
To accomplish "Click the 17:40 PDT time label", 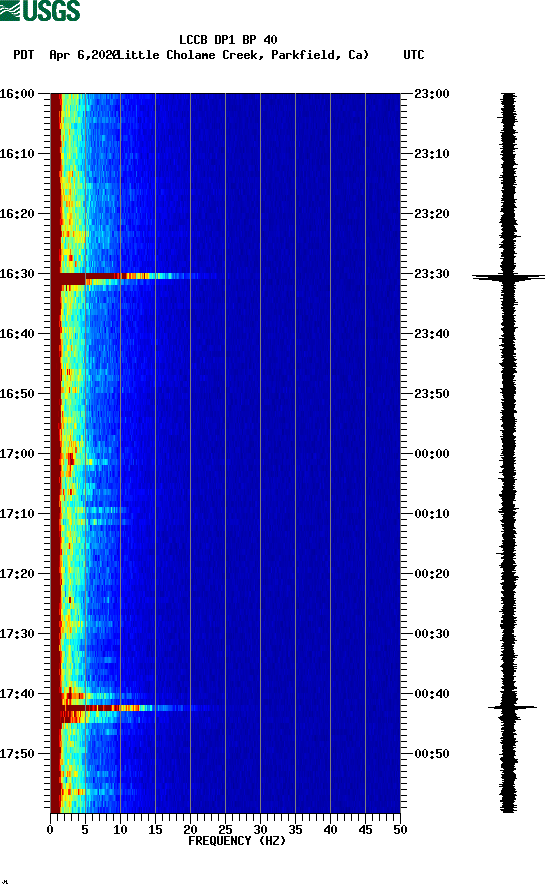I will (17, 694).
